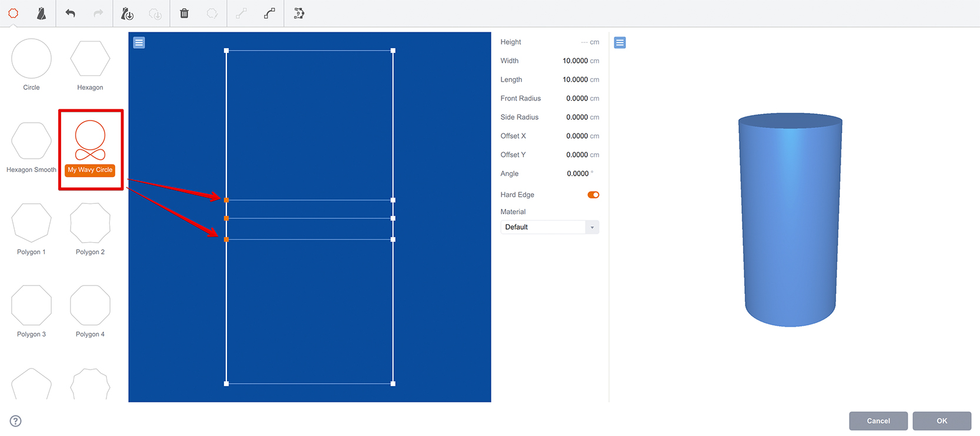Open help with the question mark icon
Image resolution: width=980 pixels, height=436 pixels.
click(x=16, y=421)
